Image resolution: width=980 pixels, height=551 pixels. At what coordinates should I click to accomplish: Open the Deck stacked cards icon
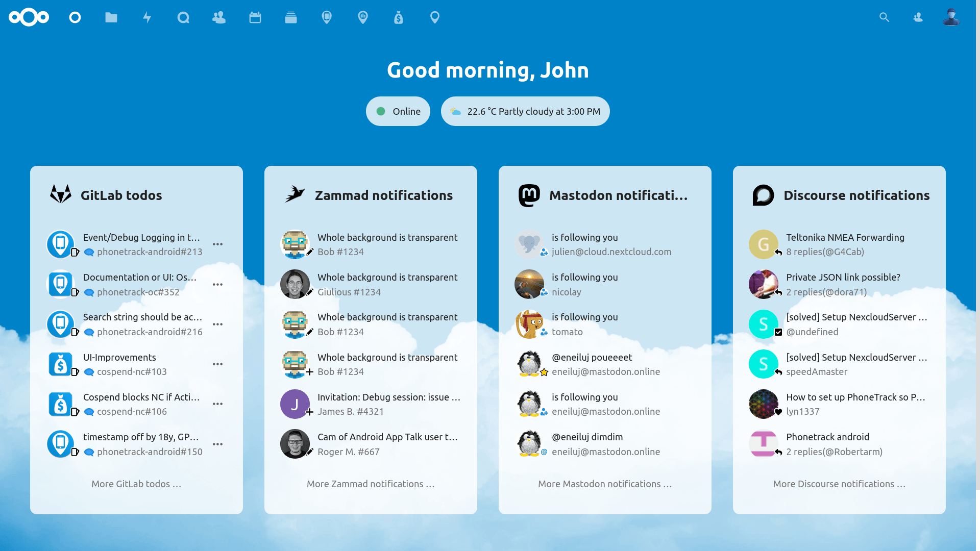click(x=291, y=17)
